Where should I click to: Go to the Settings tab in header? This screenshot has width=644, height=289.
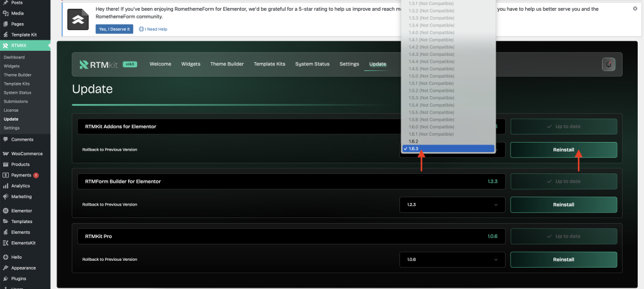[x=349, y=64]
